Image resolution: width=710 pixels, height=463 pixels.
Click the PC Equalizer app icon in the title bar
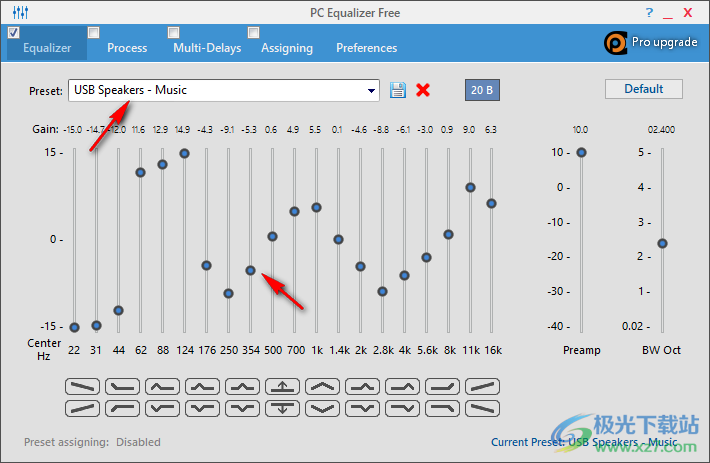pyautogui.click(x=20, y=13)
